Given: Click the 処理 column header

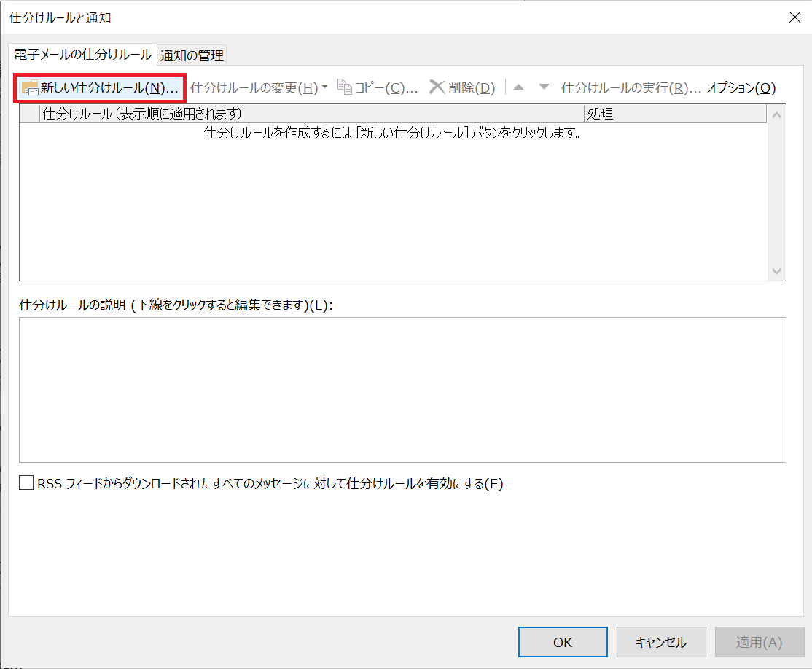Looking at the screenshot, I should pos(675,114).
